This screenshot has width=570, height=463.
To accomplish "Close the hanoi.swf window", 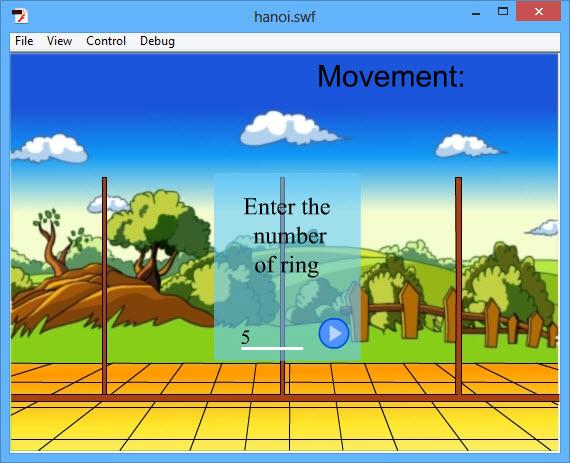I will coord(538,12).
